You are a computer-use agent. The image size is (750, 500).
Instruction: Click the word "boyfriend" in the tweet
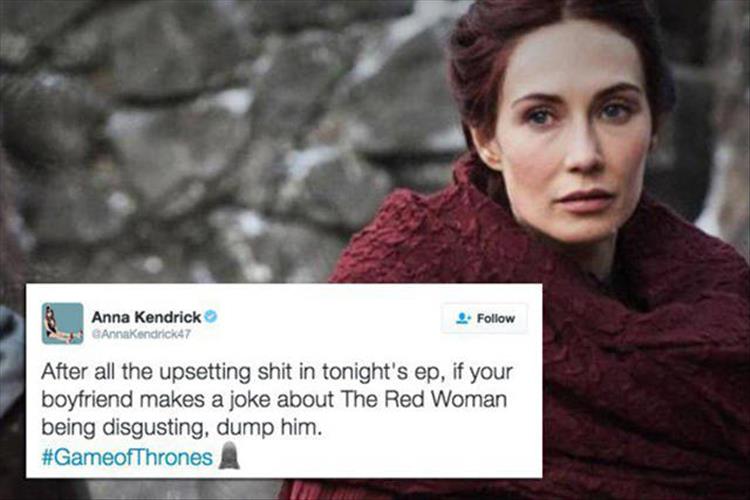coord(86,400)
